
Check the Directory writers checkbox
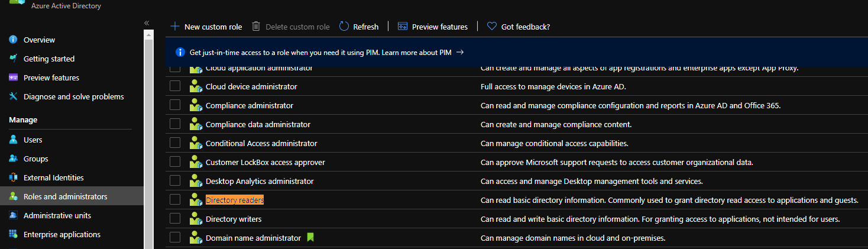tap(175, 219)
